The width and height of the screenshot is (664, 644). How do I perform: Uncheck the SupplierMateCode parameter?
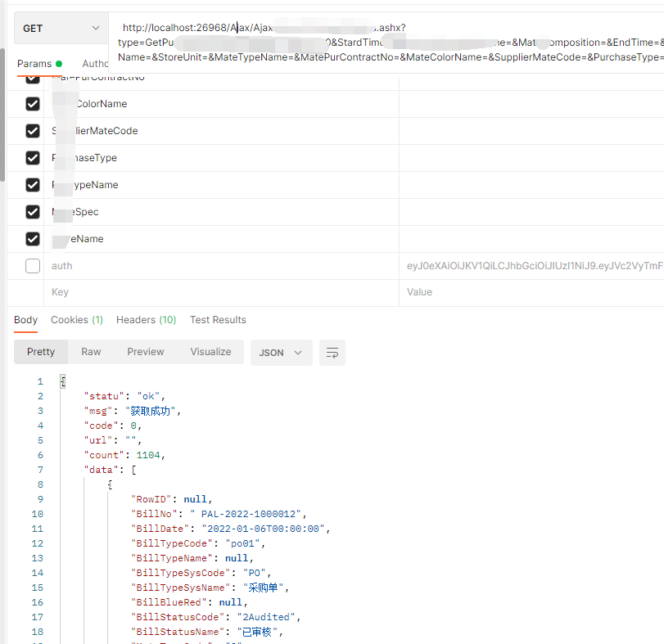click(33, 131)
